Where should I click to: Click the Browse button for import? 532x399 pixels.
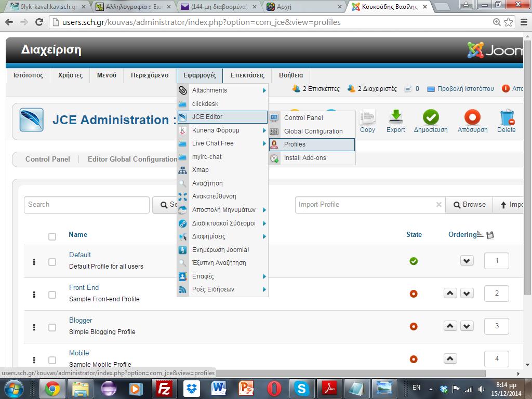[469, 205]
